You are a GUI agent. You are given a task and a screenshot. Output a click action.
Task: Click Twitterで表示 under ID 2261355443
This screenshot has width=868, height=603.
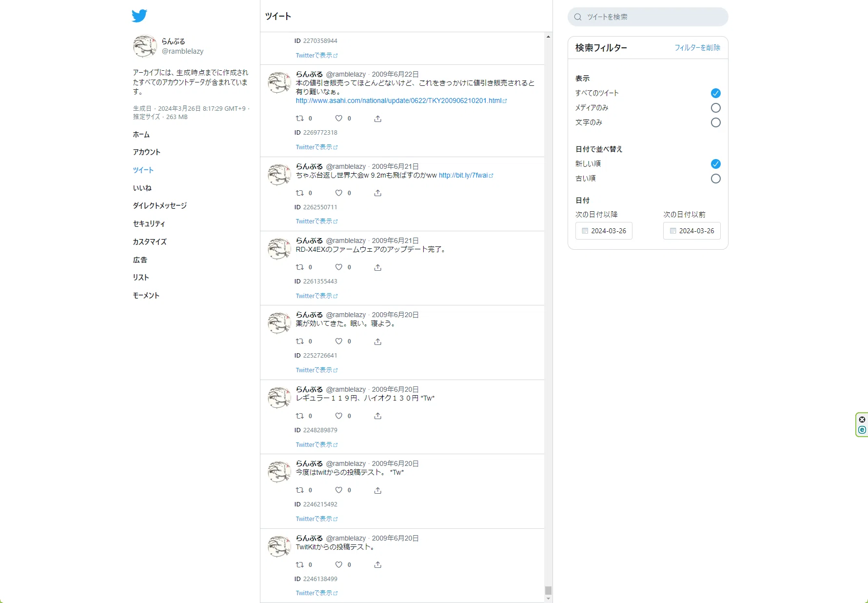click(x=316, y=296)
